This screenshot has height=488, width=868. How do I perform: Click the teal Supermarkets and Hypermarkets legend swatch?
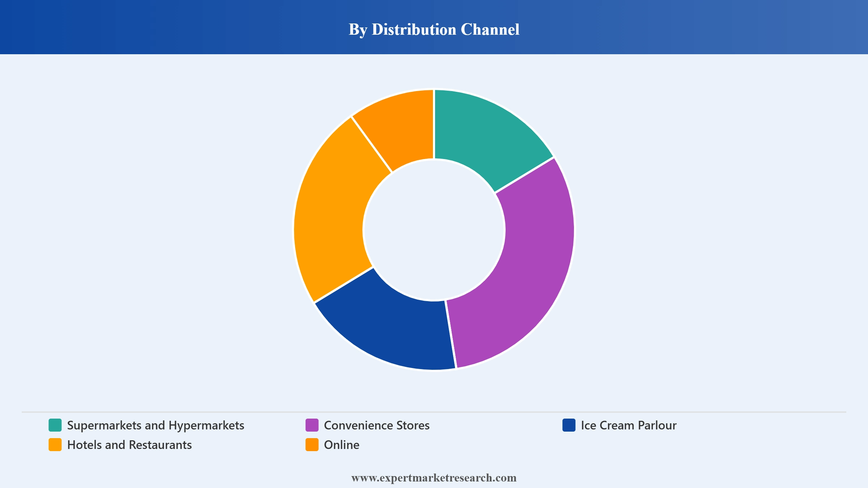click(55, 425)
